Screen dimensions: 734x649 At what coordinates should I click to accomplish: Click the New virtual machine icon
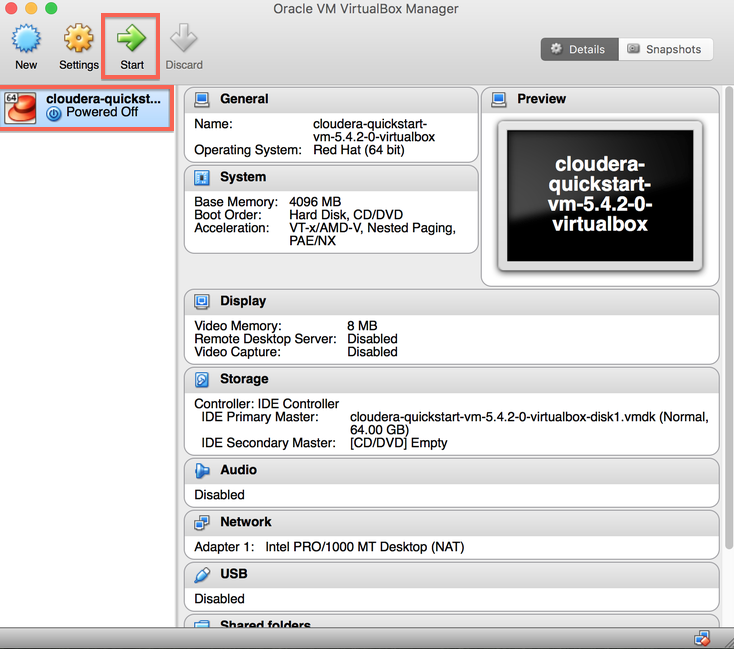pos(26,38)
